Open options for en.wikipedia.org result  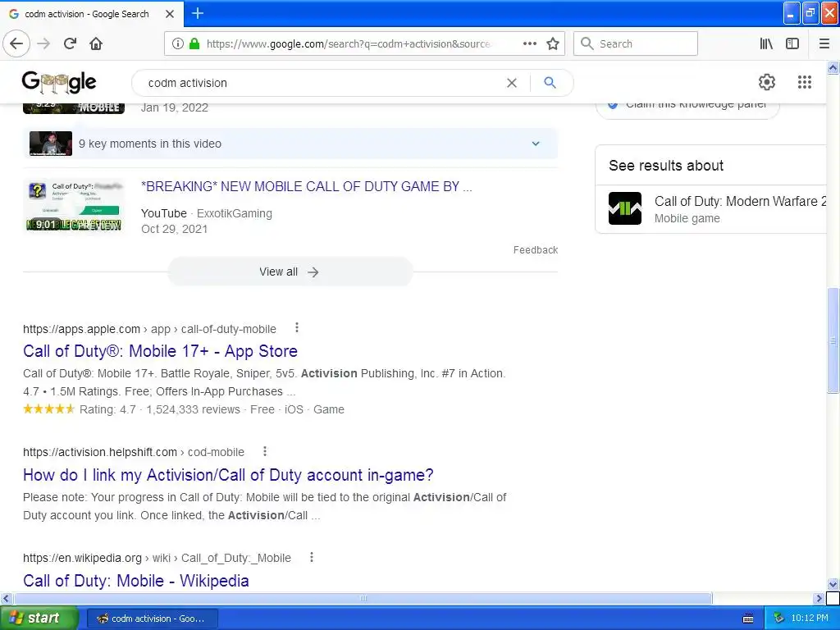[x=311, y=557]
